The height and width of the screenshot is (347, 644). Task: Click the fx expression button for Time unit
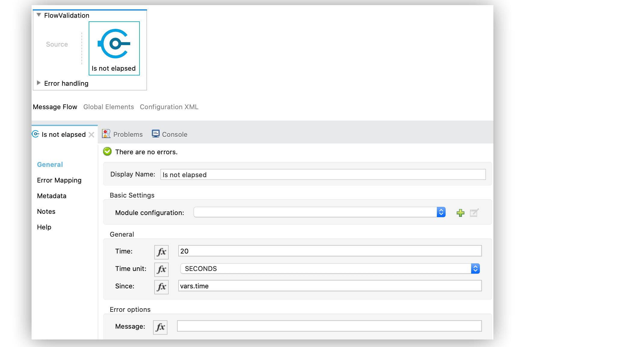point(161,269)
